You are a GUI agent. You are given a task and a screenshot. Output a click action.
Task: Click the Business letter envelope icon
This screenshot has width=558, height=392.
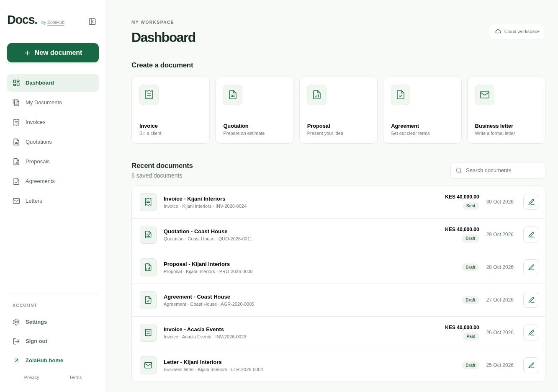coord(485,95)
